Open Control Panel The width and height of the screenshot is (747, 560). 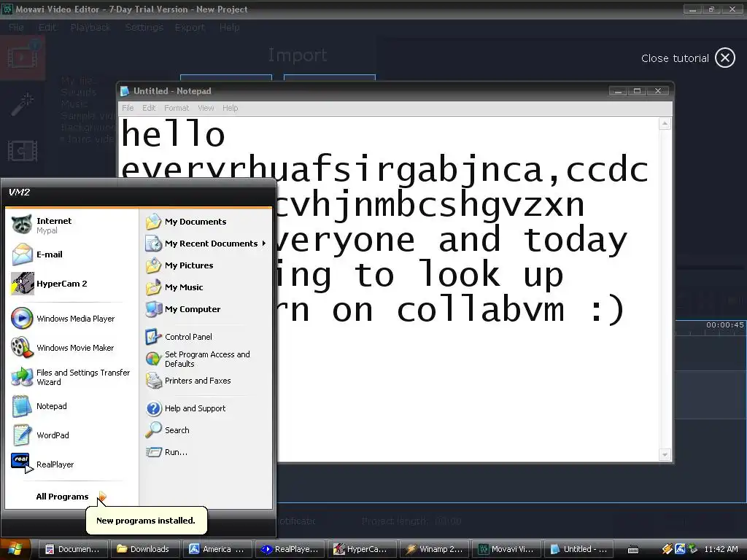pos(206,337)
